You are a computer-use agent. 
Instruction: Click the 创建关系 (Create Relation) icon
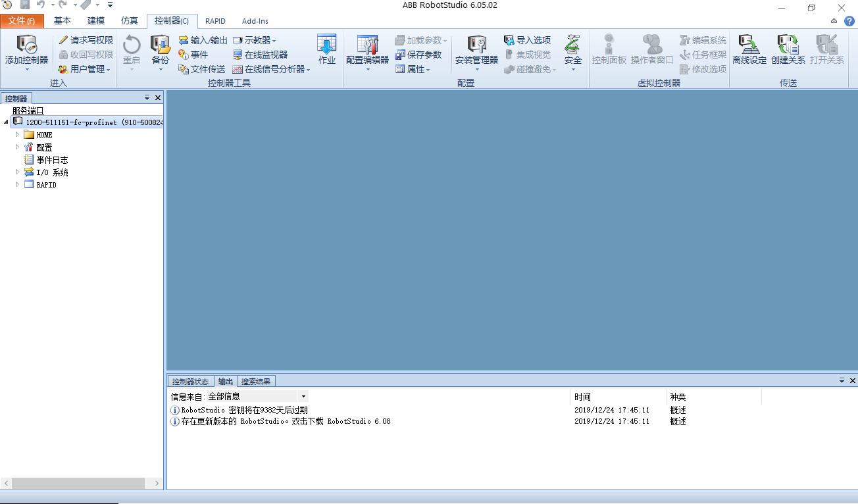coord(788,51)
